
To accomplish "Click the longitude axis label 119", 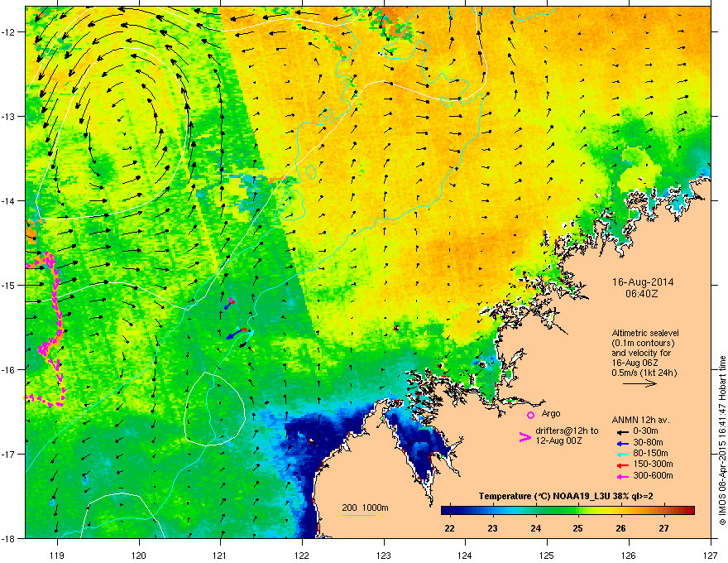I will (57, 555).
